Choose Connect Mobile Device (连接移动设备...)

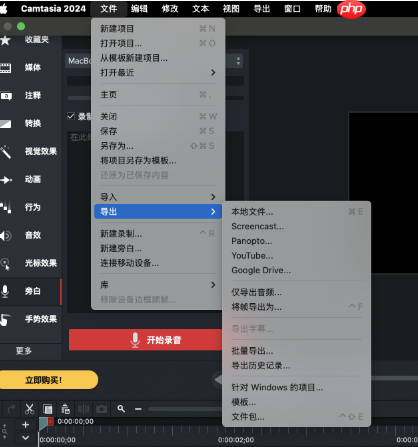(158, 263)
